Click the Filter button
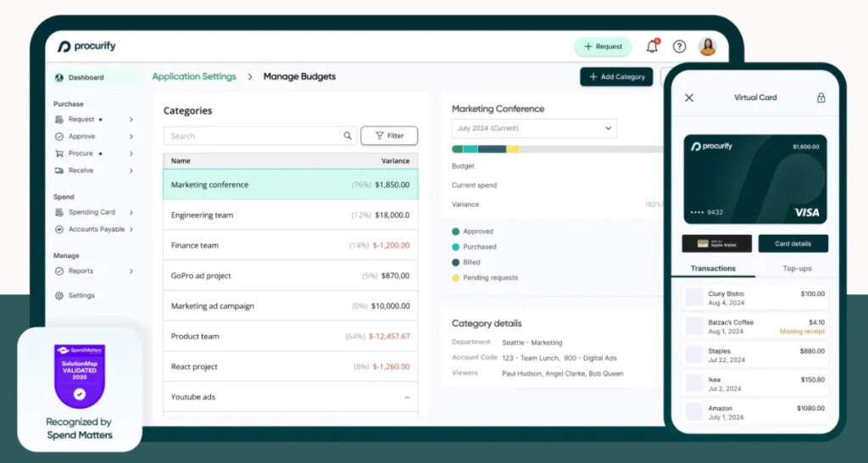 [389, 136]
